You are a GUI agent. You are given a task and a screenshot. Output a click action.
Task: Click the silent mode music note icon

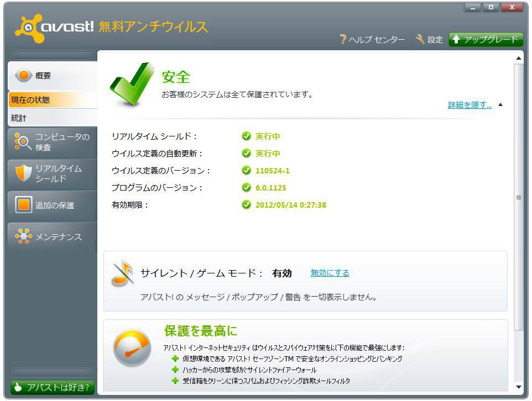coord(122,273)
